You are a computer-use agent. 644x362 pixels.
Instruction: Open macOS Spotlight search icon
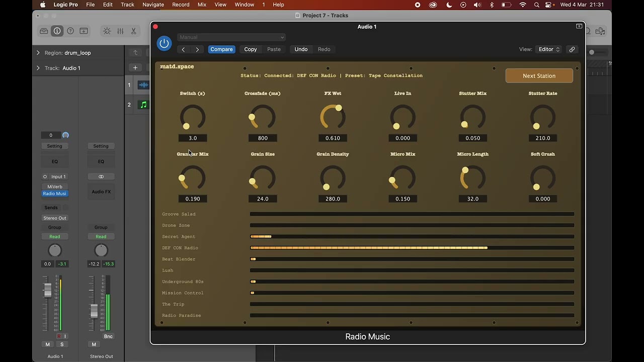[x=537, y=5]
